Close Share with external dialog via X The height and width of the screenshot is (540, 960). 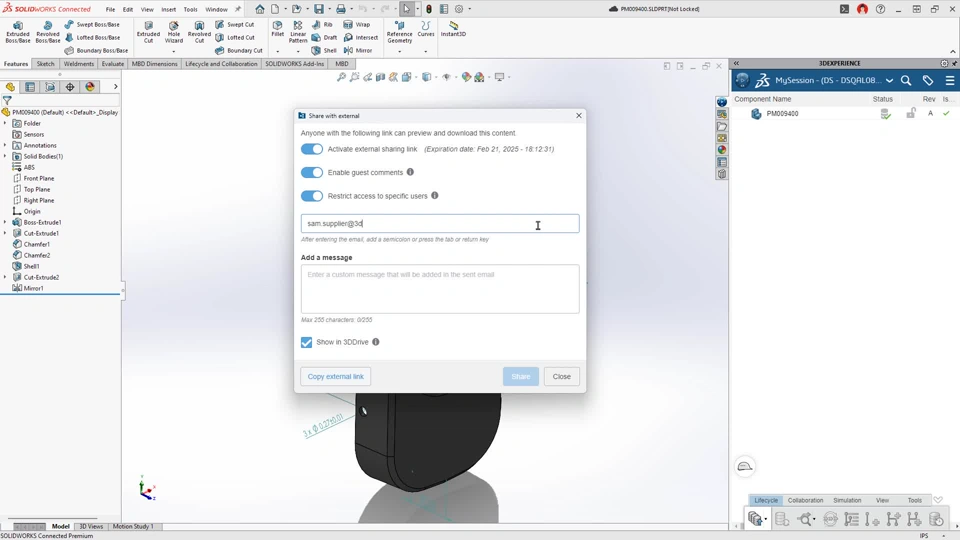point(579,115)
